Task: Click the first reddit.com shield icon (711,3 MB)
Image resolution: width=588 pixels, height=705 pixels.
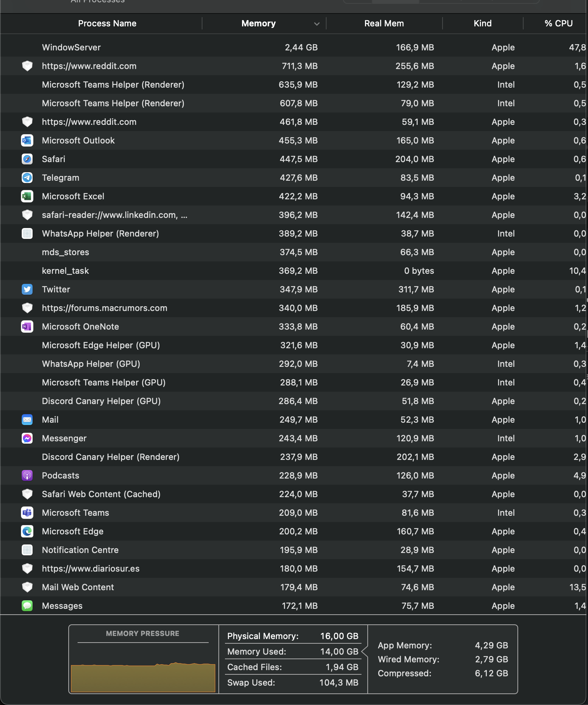Action: click(27, 66)
